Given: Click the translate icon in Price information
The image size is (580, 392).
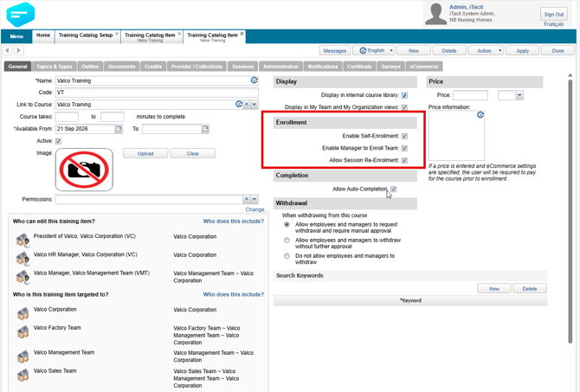Looking at the screenshot, I should 480,114.
